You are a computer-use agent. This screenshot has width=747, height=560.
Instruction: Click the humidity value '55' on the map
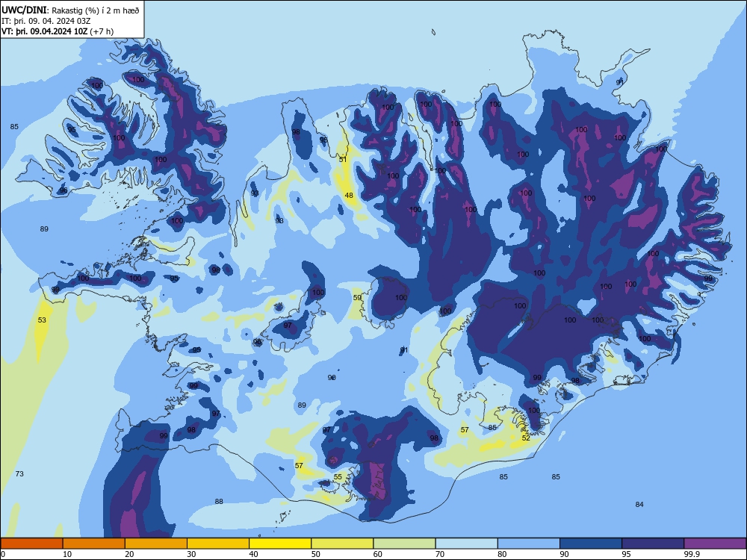338,477
